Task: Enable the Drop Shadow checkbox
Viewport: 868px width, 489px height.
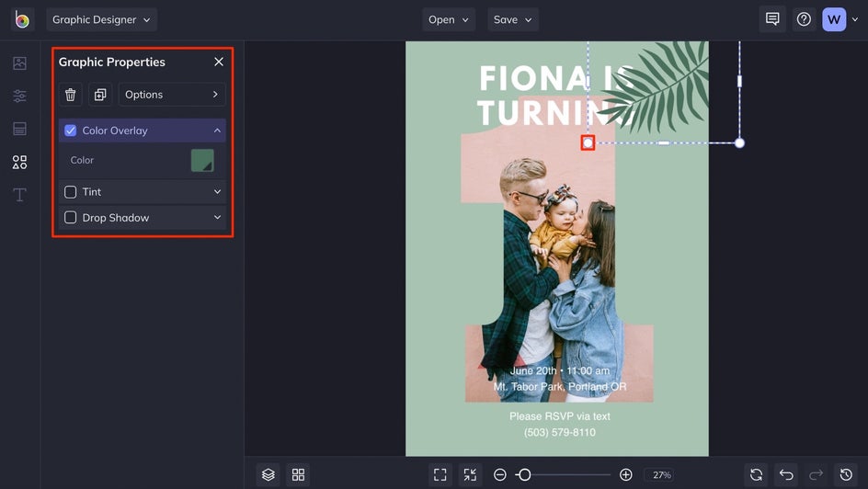Action: pyautogui.click(x=70, y=218)
